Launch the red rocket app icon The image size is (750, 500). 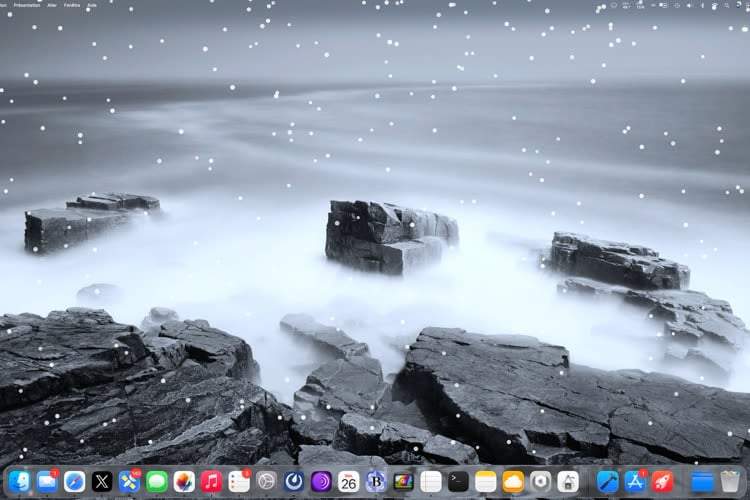(x=662, y=481)
